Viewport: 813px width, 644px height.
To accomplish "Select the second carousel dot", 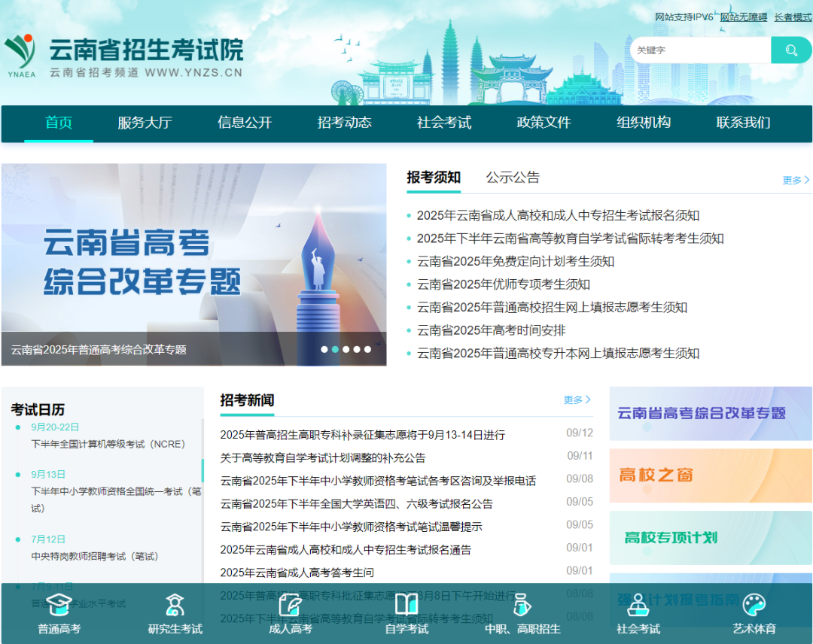I will click(335, 349).
